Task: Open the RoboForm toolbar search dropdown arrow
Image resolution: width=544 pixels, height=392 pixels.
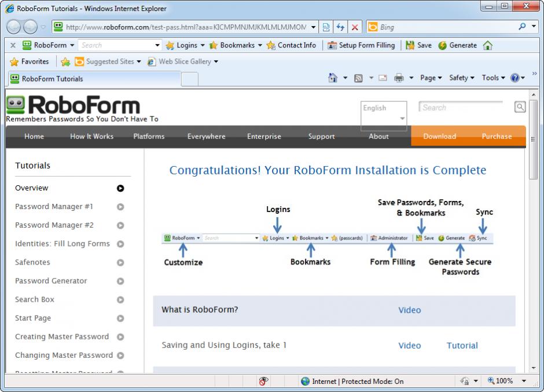Action: (157, 45)
